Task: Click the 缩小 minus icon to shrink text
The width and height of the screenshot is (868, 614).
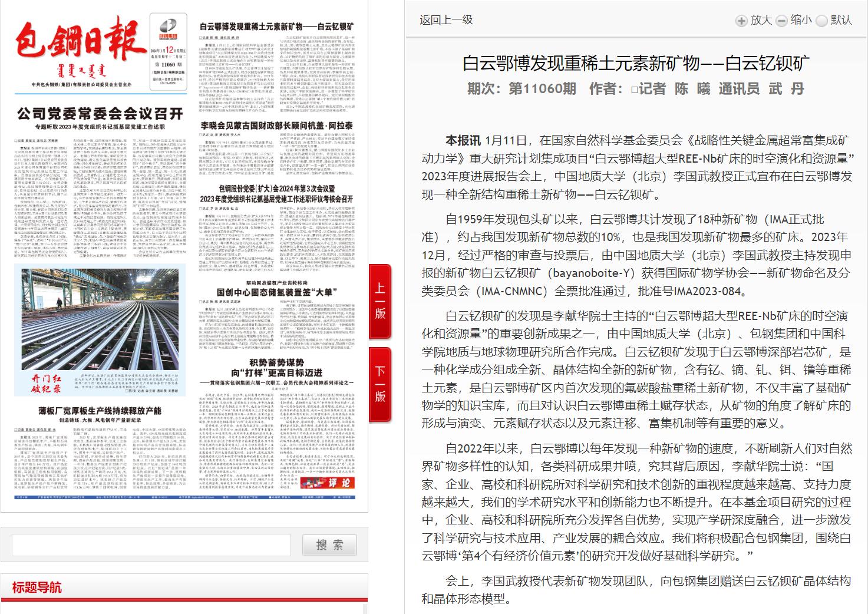Action: 780,20
